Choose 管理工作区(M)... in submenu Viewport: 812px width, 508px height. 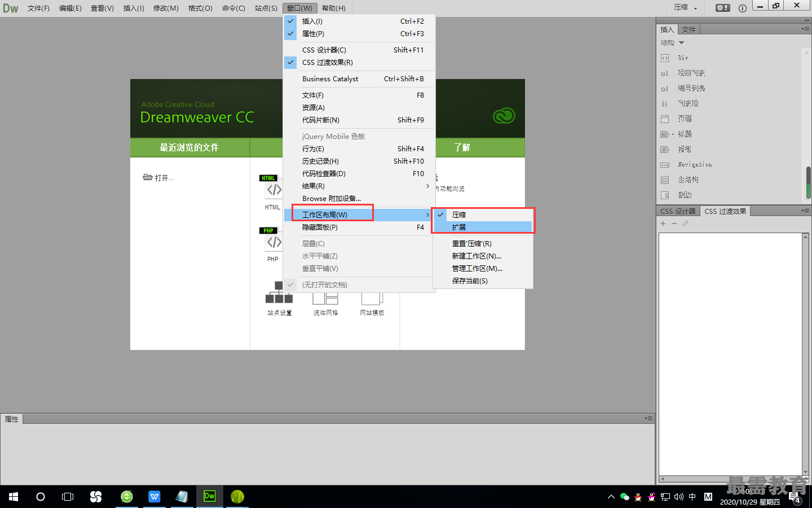tap(483, 268)
